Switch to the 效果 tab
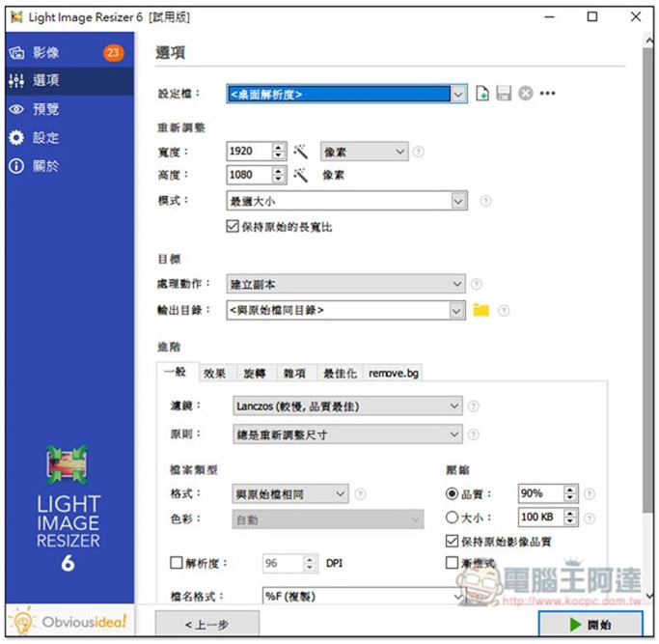Screen dimensions: 659x644 point(214,373)
